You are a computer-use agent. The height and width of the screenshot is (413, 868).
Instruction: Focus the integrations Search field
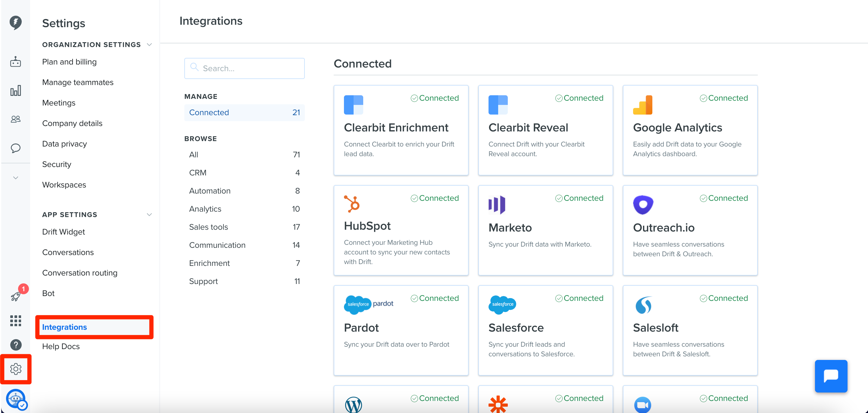(244, 68)
